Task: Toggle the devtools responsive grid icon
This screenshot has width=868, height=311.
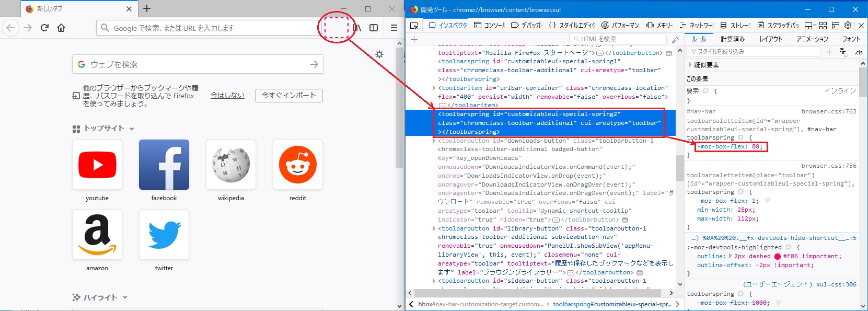Action: (823, 25)
